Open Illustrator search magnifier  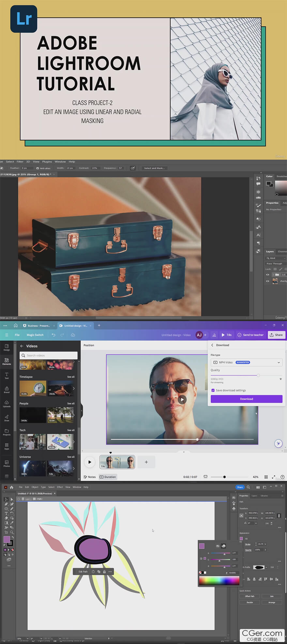[248, 487]
